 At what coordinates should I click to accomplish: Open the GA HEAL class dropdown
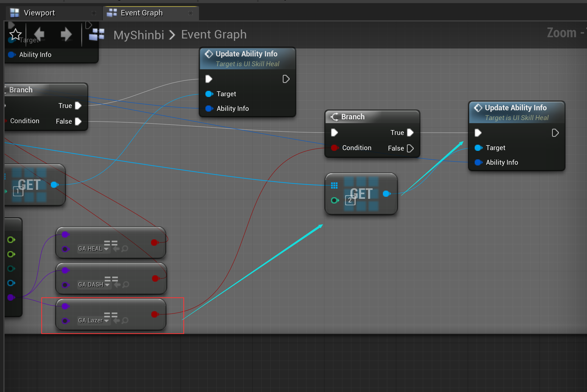tap(107, 248)
